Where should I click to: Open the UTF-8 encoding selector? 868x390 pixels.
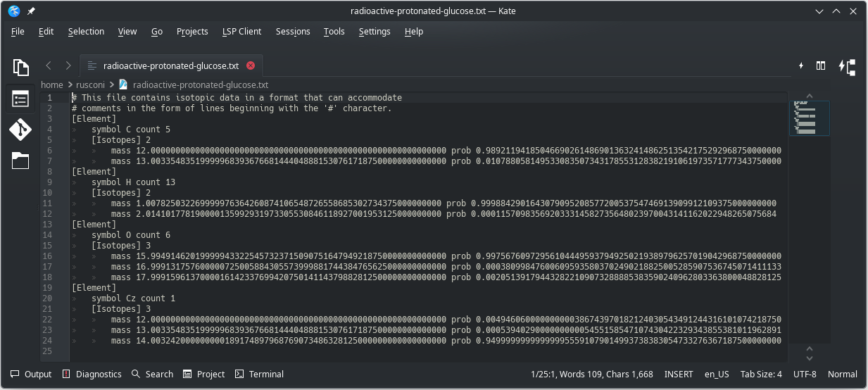point(805,375)
